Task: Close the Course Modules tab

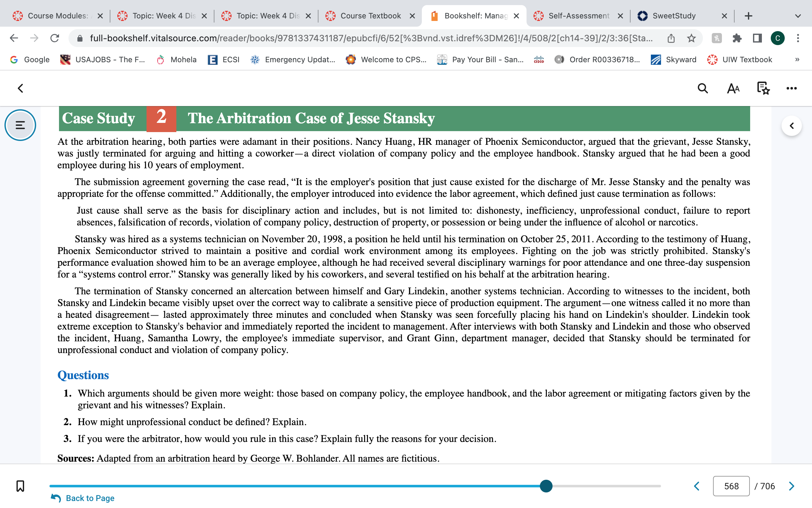Action: [x=100, y=16]
